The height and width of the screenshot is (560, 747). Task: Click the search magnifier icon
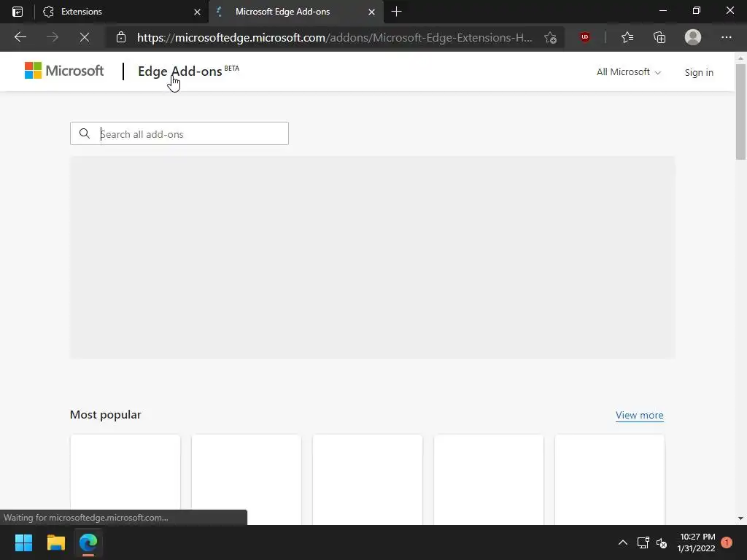point(85,134)
